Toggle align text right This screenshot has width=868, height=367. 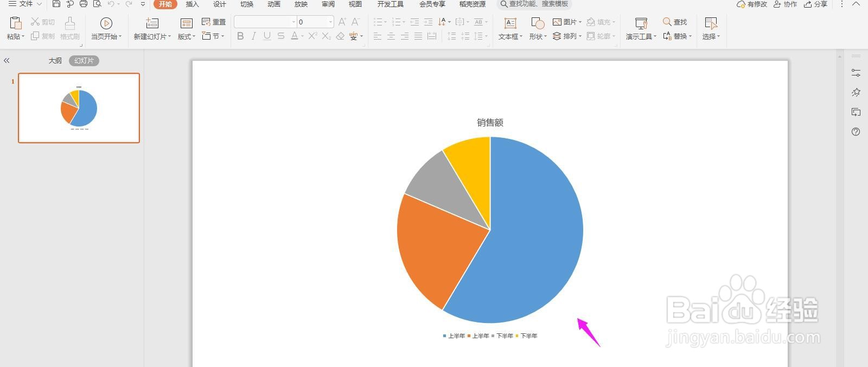[405, 36]
